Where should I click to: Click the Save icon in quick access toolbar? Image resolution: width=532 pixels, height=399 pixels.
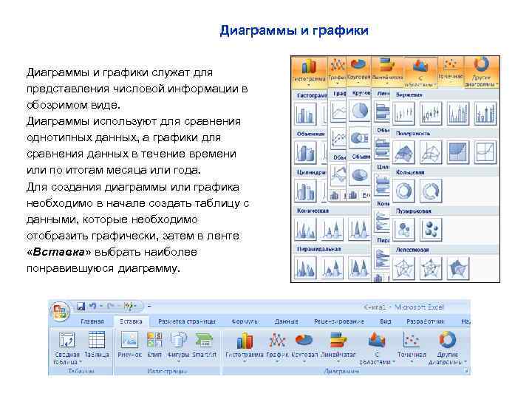pyautogui.click(x=81, y=307)
